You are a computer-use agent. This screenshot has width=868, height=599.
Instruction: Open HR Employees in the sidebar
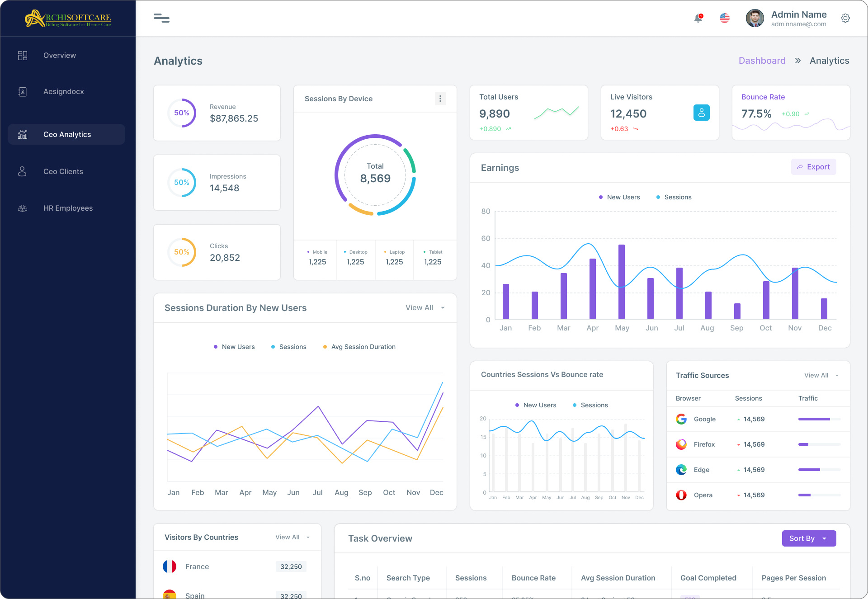tap(68, 208)
